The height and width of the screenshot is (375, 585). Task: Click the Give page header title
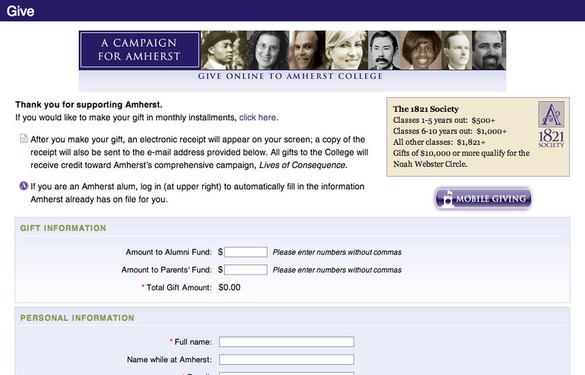(21, 11)
